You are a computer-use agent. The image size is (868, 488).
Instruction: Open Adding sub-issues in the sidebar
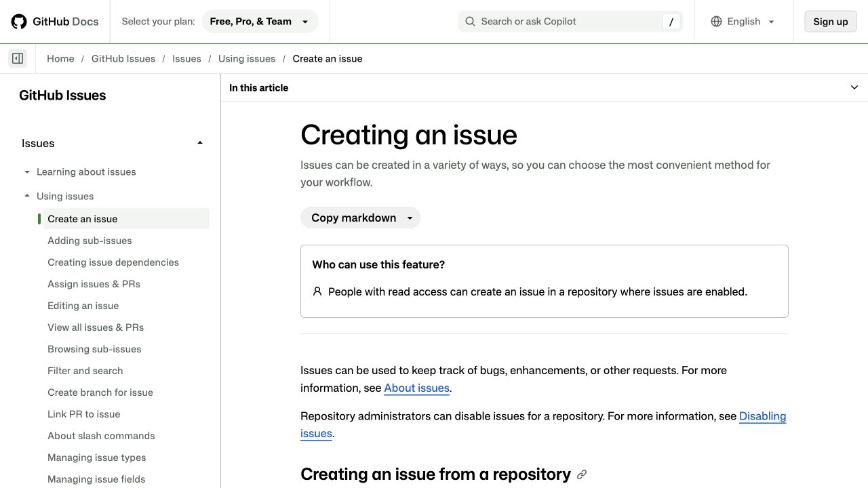coord(90,241)
